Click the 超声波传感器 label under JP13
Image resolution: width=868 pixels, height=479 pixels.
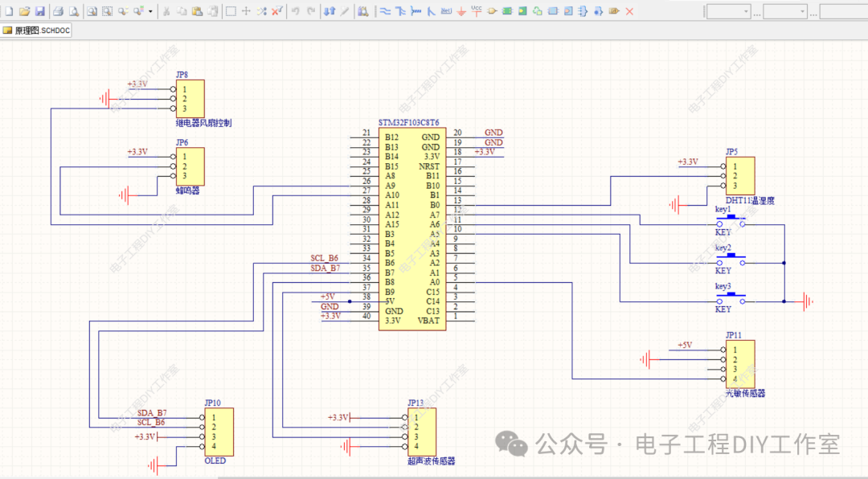[432, 461]
